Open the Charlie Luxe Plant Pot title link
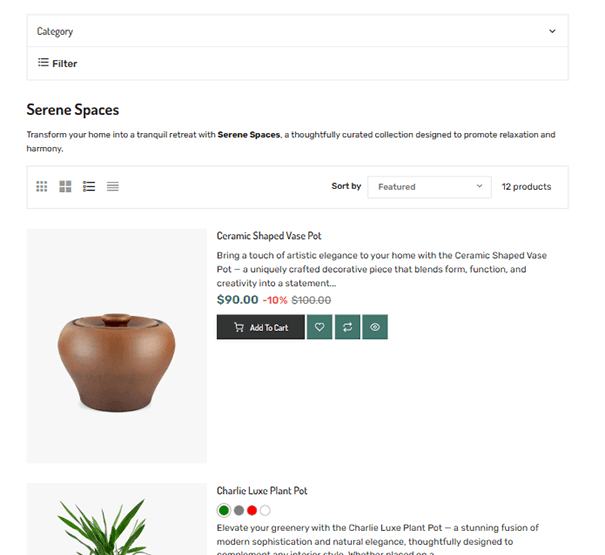The image size is (605, 555). pos(262,491)
